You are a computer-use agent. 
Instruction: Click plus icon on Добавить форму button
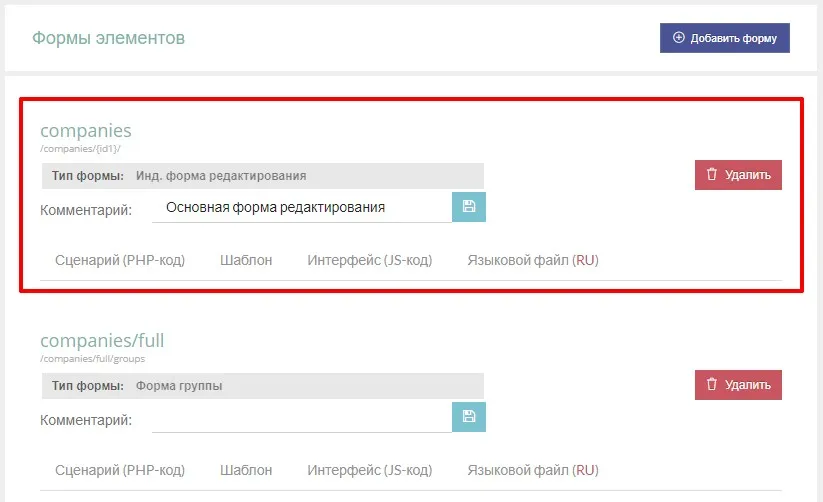679,38
